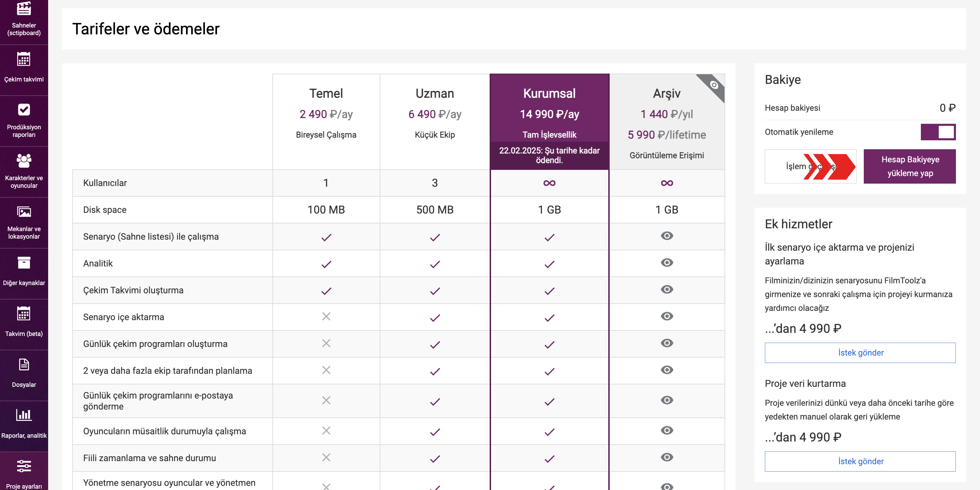Screen dimensions: 980x490
Task: Open Sahneler (sctipboard) clapperboard icon
Action: tap(24, 8)
